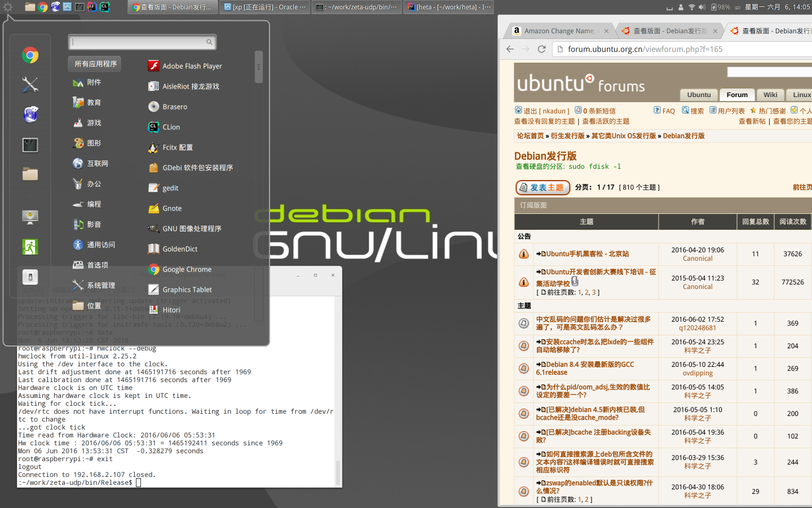
Task: Open gedit text editor
Action: coord(163,188)
